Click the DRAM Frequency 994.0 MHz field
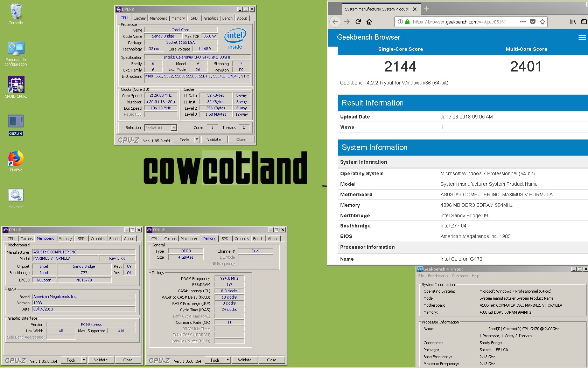Screen dimensions: 588x368 [x=229, y=278]
